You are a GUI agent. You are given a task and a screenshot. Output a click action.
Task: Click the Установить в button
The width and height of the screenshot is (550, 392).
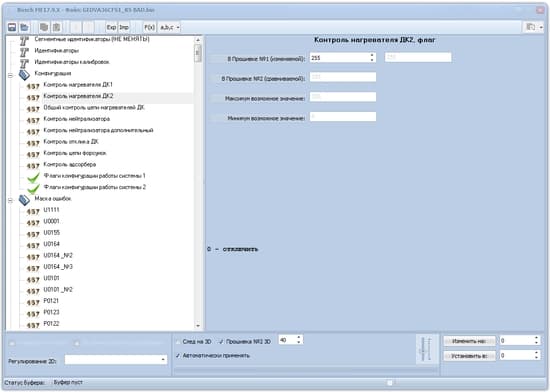click(x=469, y=356)
